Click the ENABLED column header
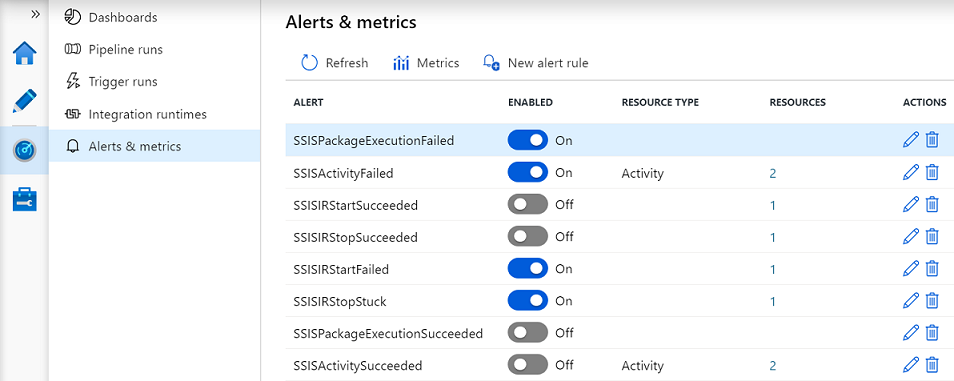 click(x=530, y=102)
